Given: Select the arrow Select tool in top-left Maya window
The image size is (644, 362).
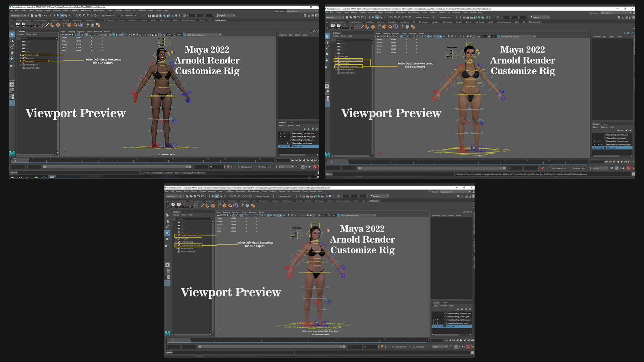Looking at the screenshot, I should coord(12,35).
